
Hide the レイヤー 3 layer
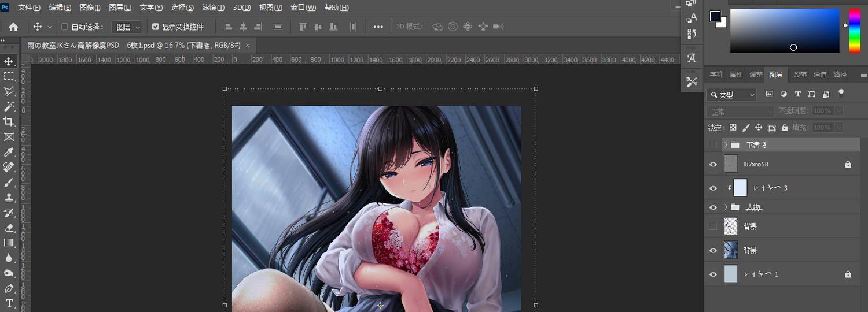(x=713, y=188)
